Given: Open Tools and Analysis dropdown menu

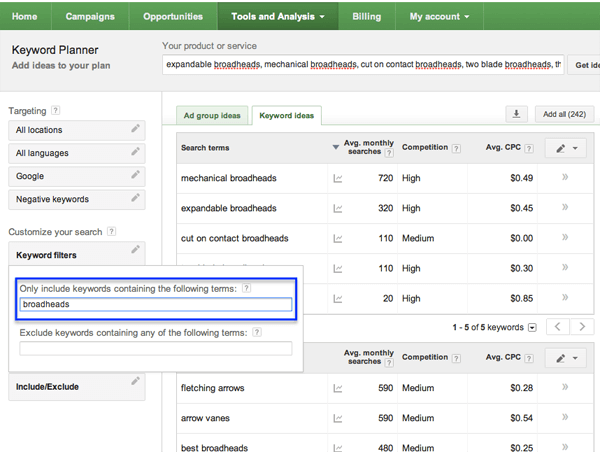Looking at the screenshot, I should tap(278, 16).
